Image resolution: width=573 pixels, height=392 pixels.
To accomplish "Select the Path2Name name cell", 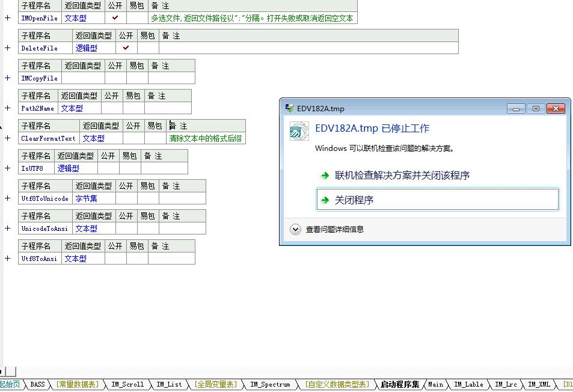I will tap(38, 108).
